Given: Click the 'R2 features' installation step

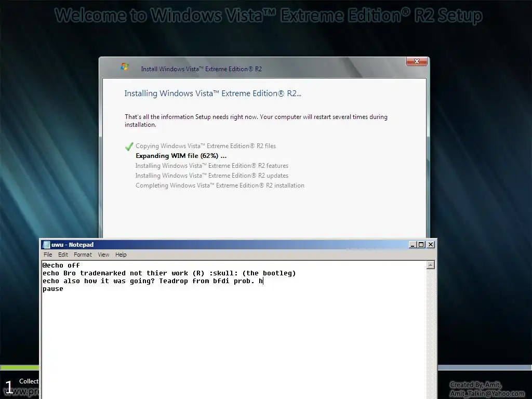Looking at the screenshot, I should pyautogui.click(x=212, y=166).
